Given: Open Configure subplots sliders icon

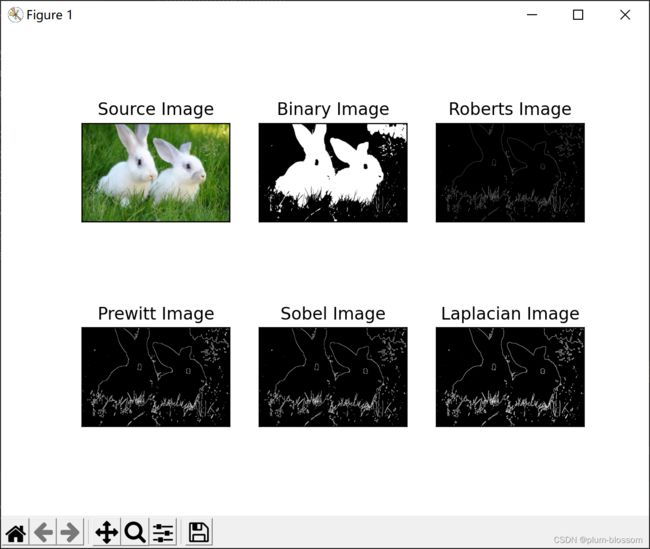Looking at the screenshot, I should (x=163, y=532).
